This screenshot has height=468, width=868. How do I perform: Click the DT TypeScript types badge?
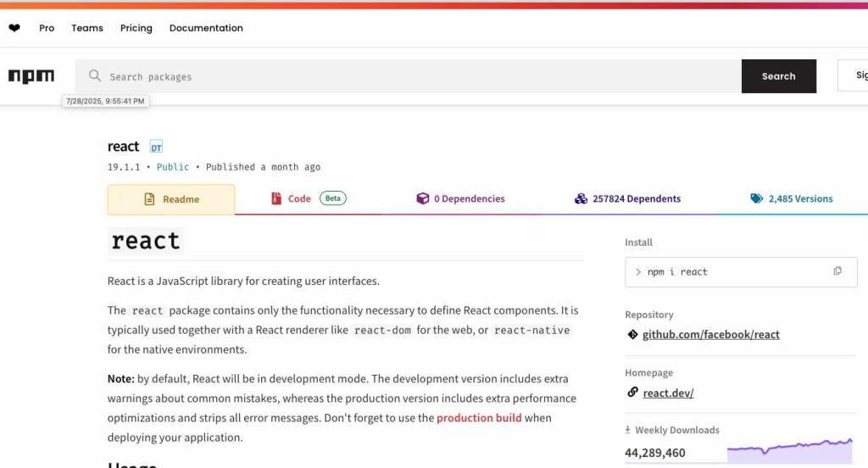coord(156,147)
